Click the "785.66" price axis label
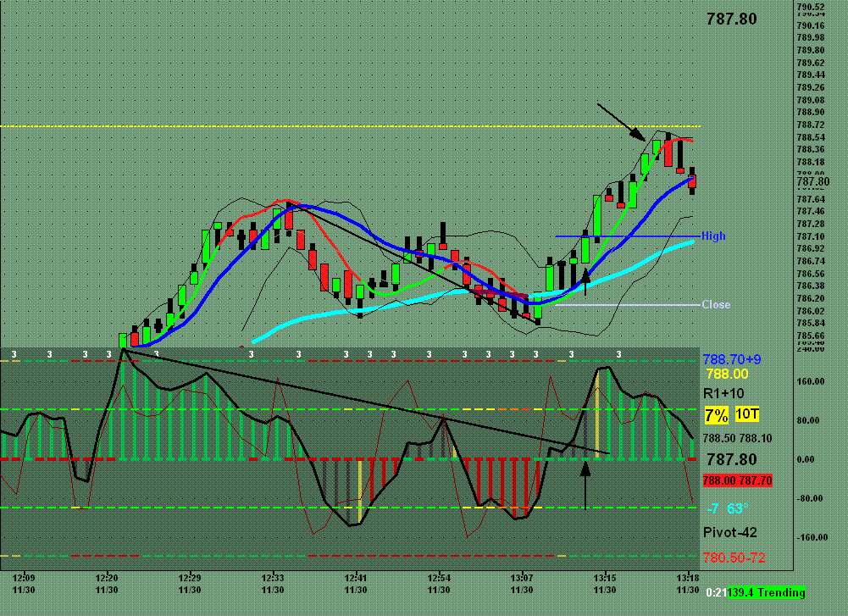Image resolution: width=848 pixels, height=616 pixels. coord(811,336)
